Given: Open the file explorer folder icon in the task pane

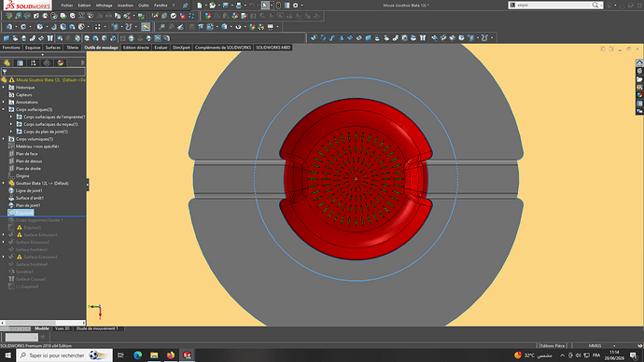Looking at the screenshot, I should pos(639,79).
